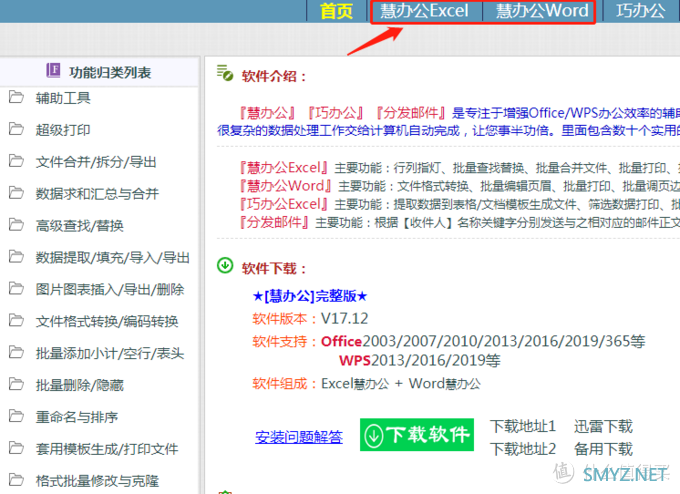Click the red『分发邮件』feature label
This screenshot has height=494, width=680.
[275, 222]
